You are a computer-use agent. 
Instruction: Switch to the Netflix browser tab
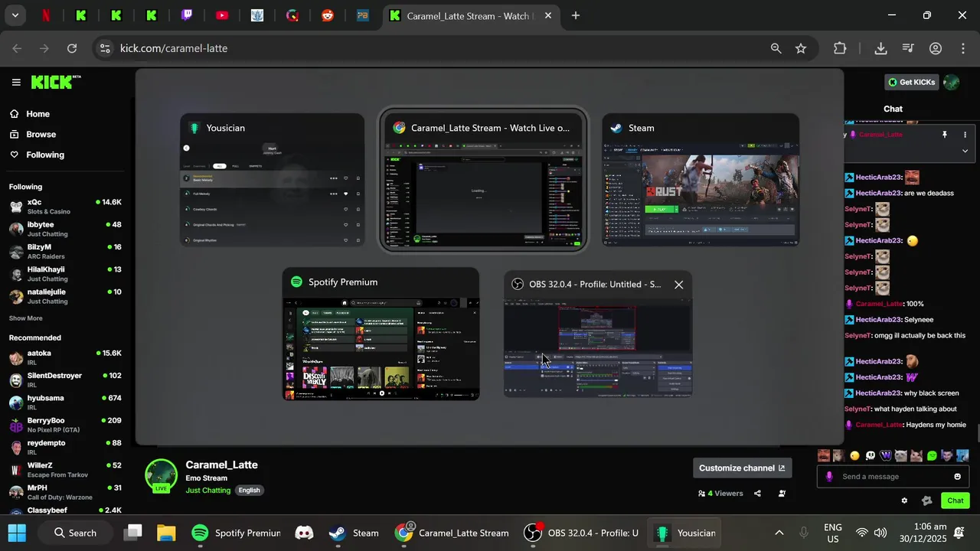[46, 15]
